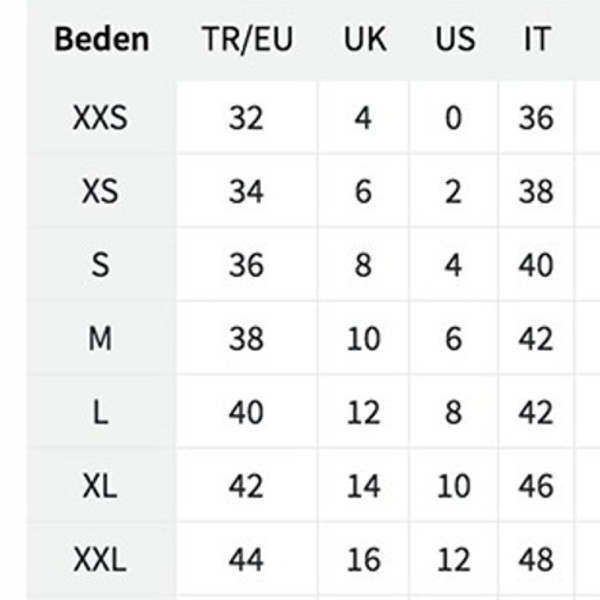This screenshot has height=600, width=600.
Task: Click the IT column header
Action: click(537, 39)
